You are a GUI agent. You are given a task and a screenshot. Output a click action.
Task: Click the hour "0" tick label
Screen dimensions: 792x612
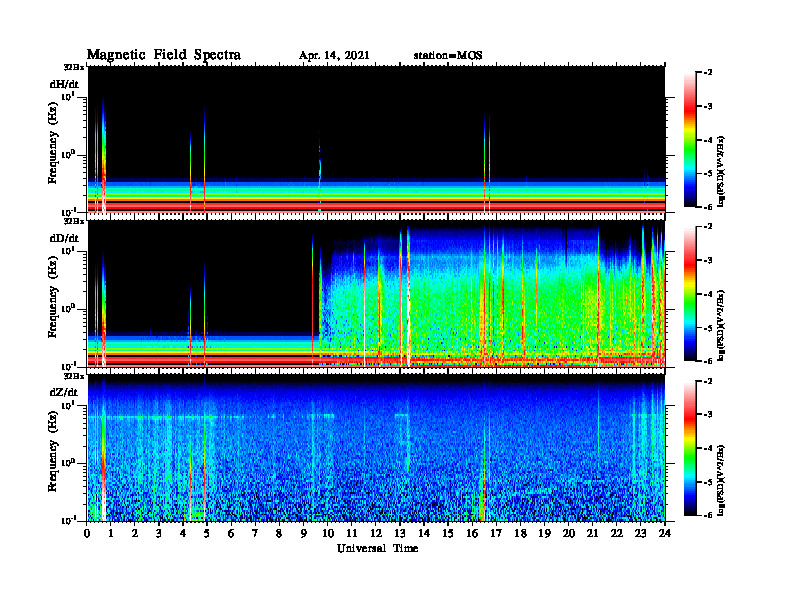87,533
